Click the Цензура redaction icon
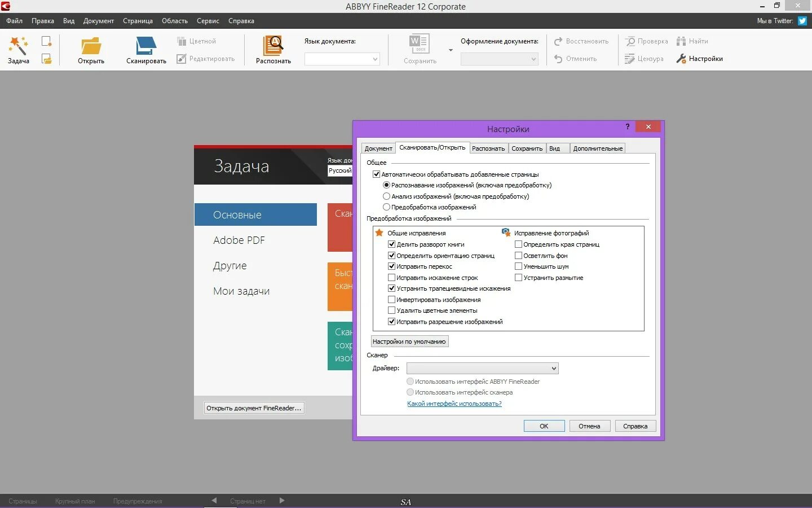The image size is (812, 508). coord(630,59)
